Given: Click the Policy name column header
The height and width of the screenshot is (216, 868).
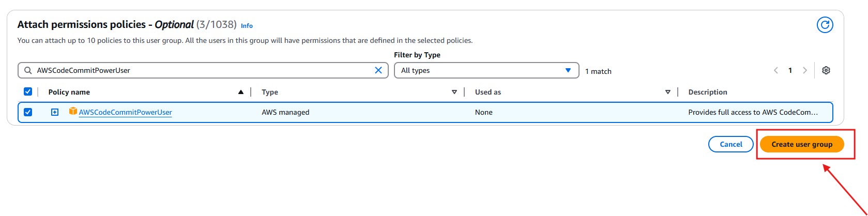Looking at the screenshot, I should (x=69, y=92).
